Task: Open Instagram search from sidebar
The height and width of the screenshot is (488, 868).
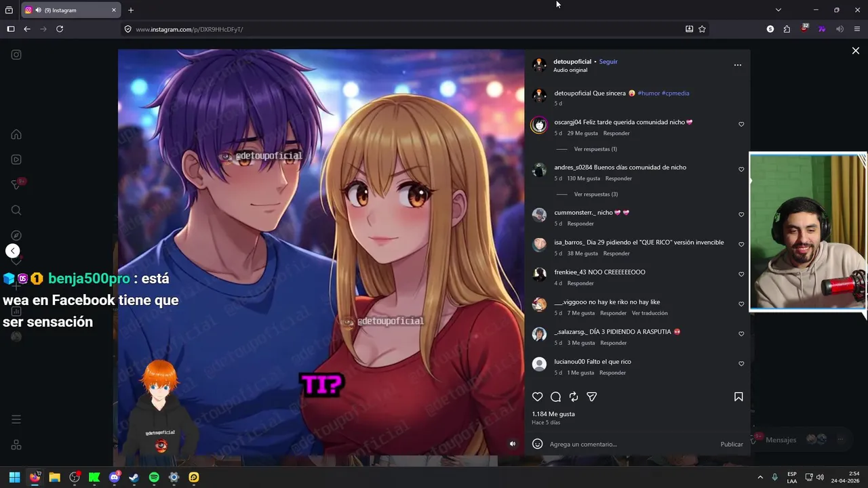Action: (x=16, y=210)
